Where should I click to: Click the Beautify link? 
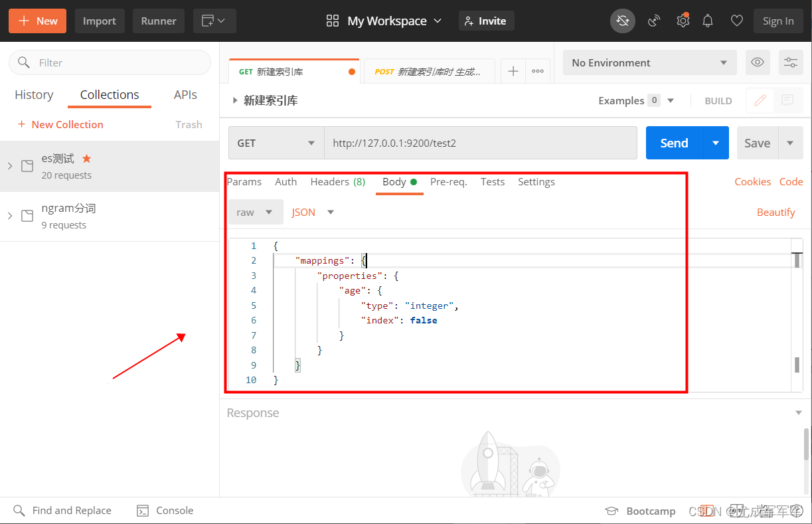click(775, 212)
